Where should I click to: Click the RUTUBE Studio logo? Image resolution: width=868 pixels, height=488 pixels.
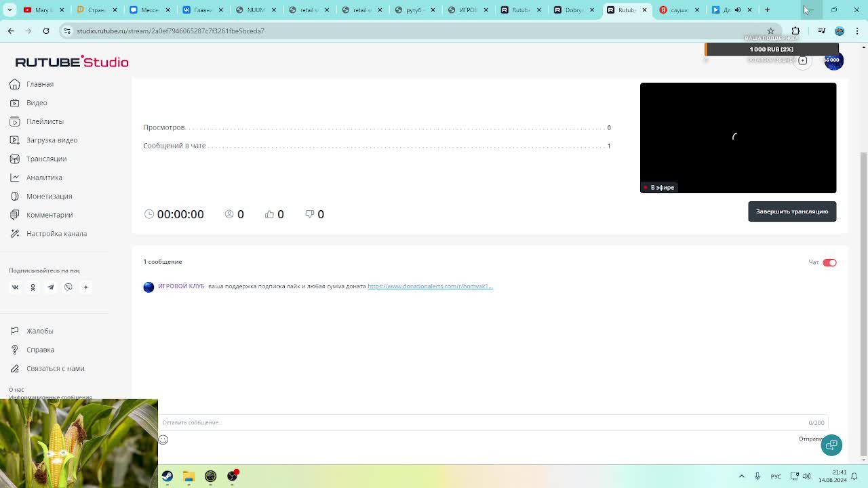[72, 62]
